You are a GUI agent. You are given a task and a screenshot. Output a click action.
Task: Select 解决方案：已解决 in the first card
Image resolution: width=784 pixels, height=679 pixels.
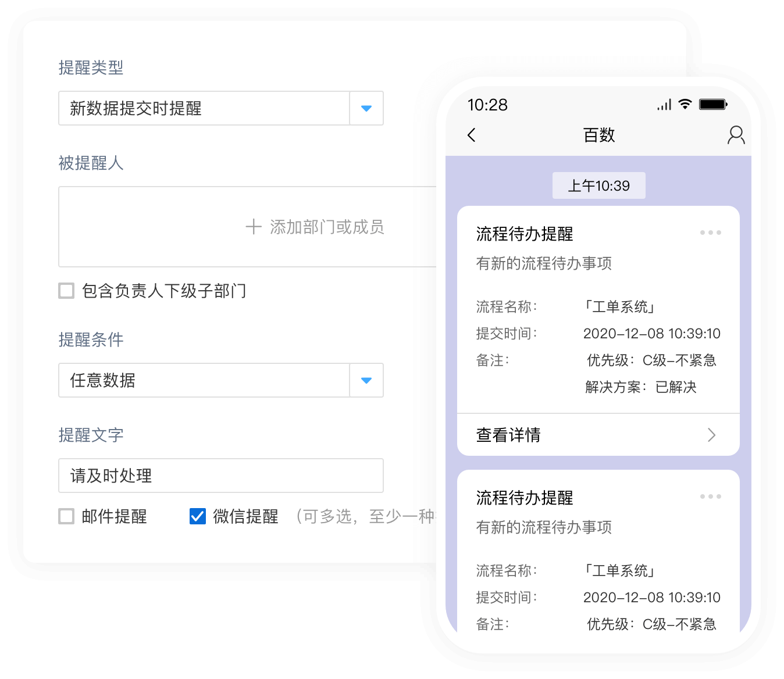point(641,387)
